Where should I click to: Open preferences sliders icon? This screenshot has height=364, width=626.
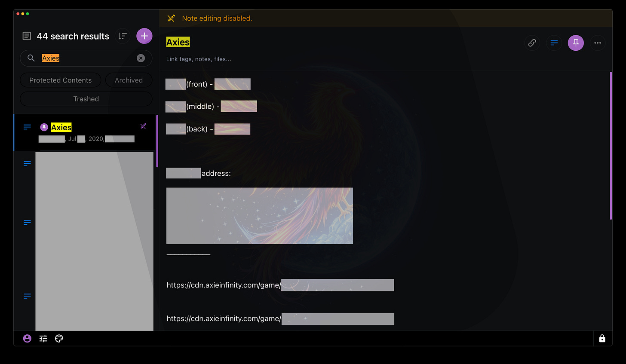tap(43, 339)
